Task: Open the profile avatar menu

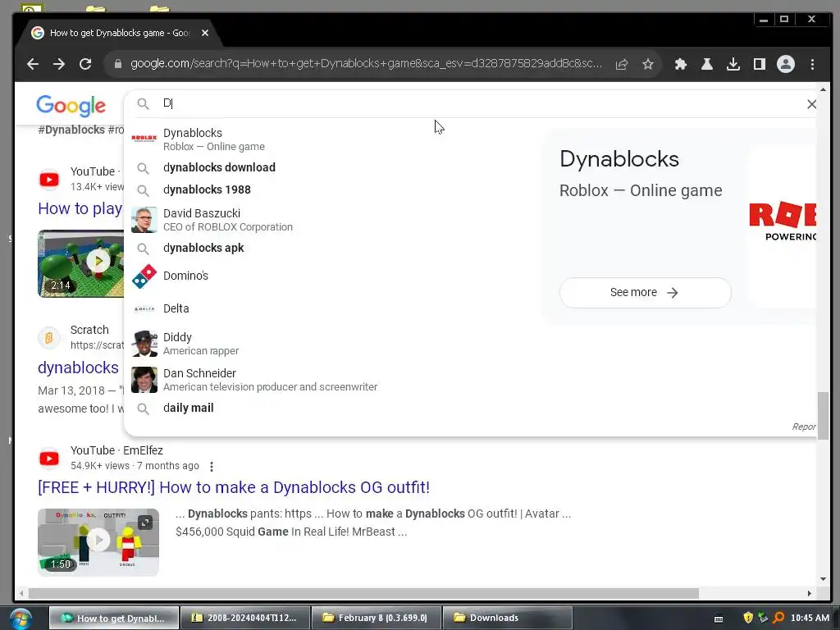Action: coord(786,64)
